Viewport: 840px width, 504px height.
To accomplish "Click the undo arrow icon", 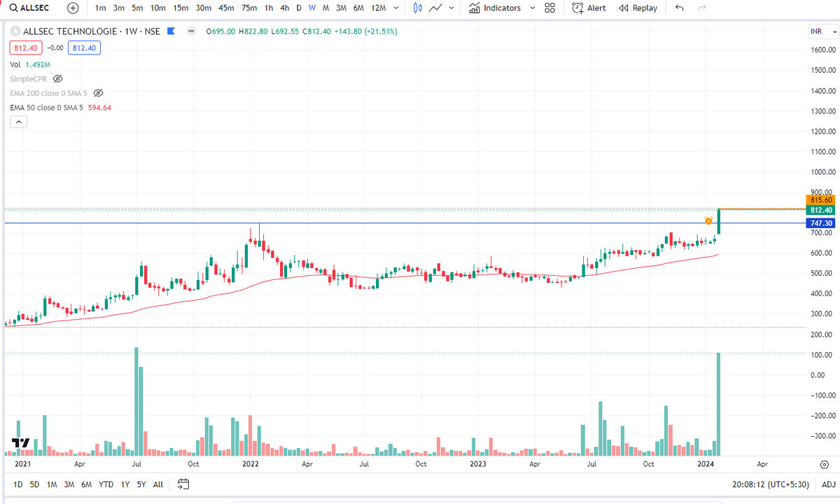I will pos(678,8).
